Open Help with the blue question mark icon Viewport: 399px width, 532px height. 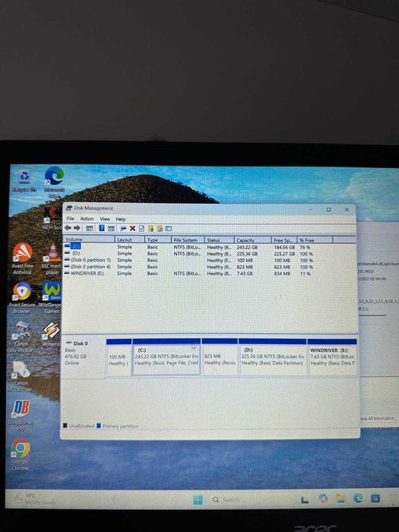tap(101, 228)
